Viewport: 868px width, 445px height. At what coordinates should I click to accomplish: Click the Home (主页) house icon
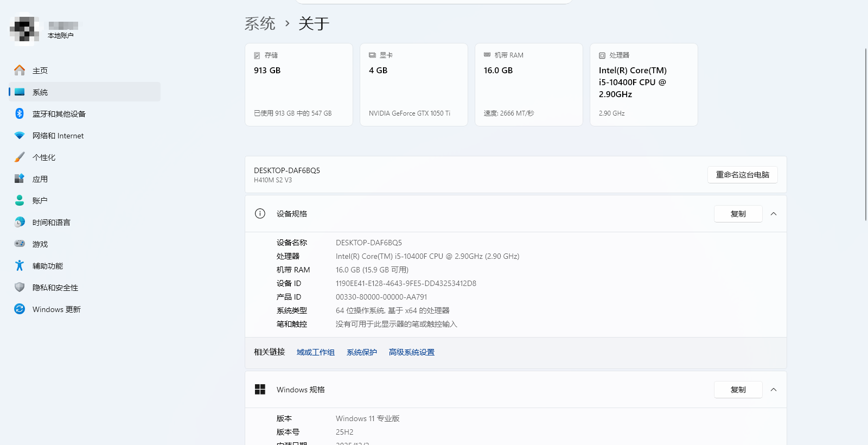tap(20, 70)
